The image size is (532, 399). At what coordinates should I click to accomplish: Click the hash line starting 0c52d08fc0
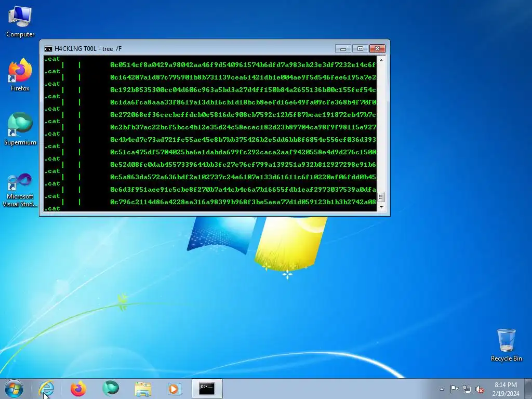(243, 165)
